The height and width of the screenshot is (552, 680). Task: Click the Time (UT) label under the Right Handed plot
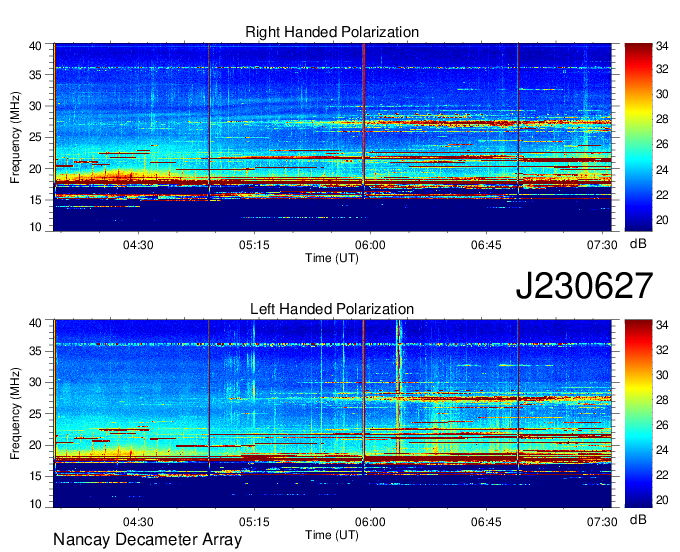[332, 258]
